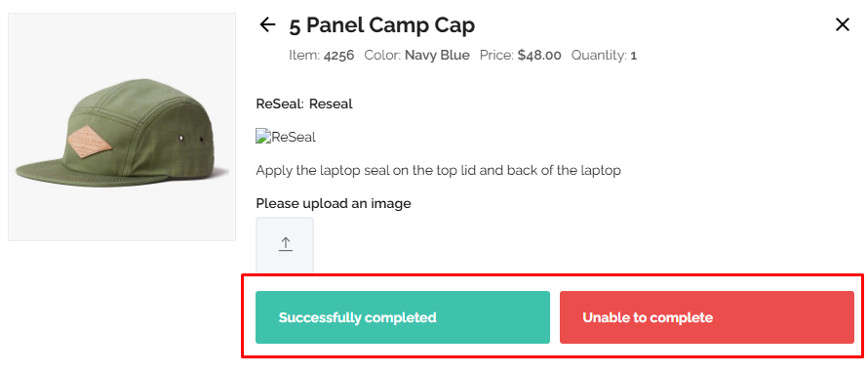Click the 'Price:' field label
868x374 pixels.
pos(496,56)
